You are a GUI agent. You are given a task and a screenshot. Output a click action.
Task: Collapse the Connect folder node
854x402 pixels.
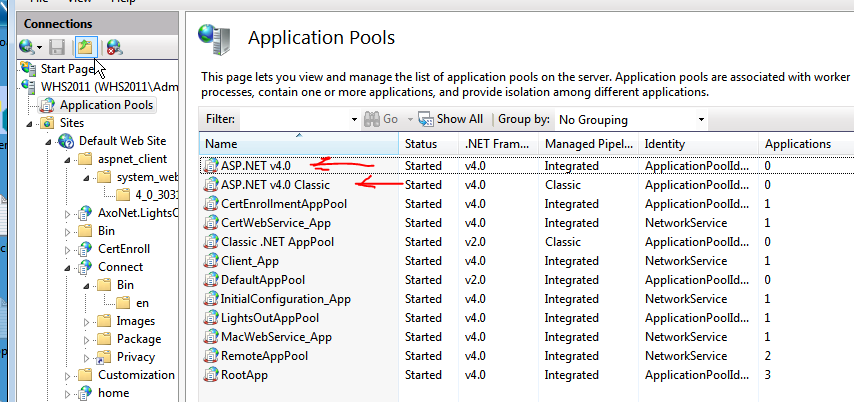pyautogui.click(x=68, y=267)
